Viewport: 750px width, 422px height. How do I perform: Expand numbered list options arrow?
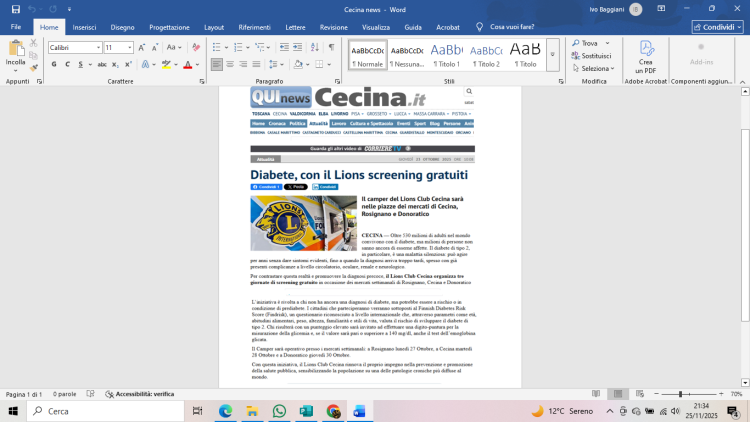click(248, 47)
